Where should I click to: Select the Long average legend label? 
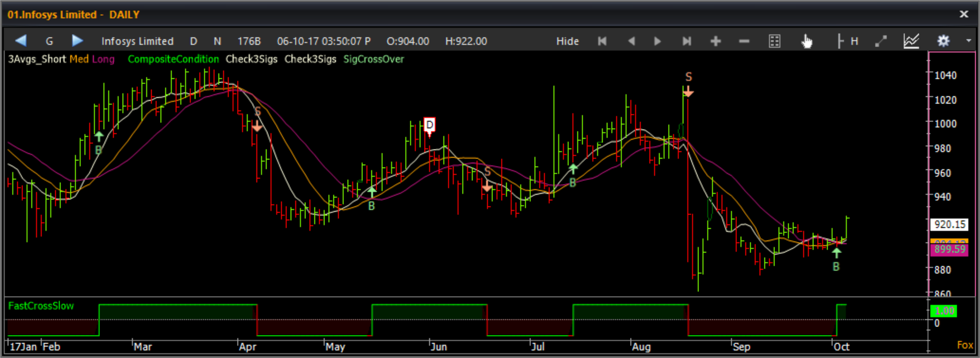pyautogui.click(x=103, y=60)
